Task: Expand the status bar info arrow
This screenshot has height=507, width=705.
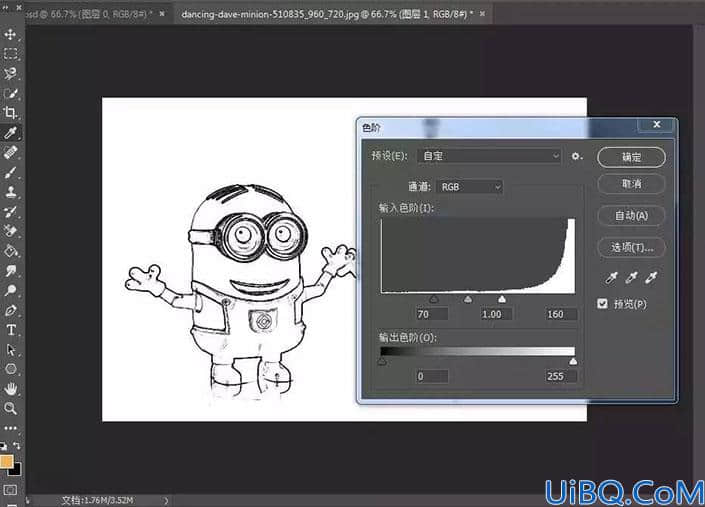Action: (166, 500)
